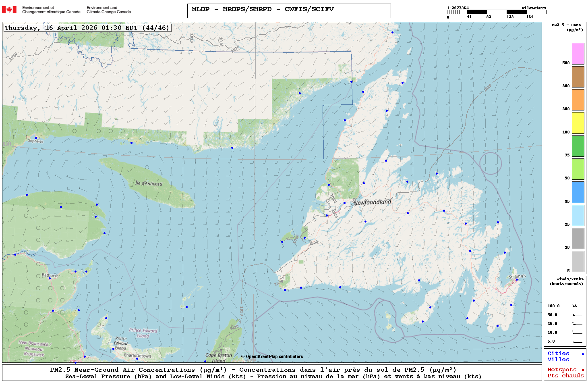Click the Île d'Anticosti map label
The height and width of the screenshot is (383, 588).
tap(149, 183)
